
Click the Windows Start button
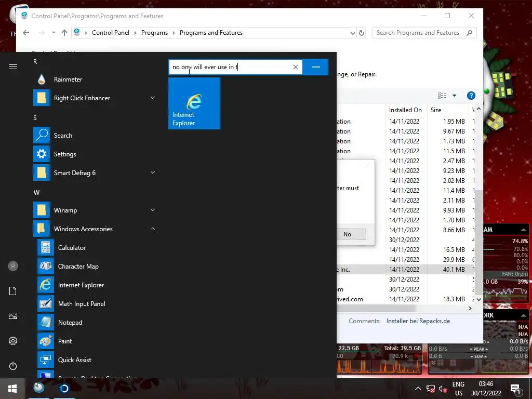point(12,389)
